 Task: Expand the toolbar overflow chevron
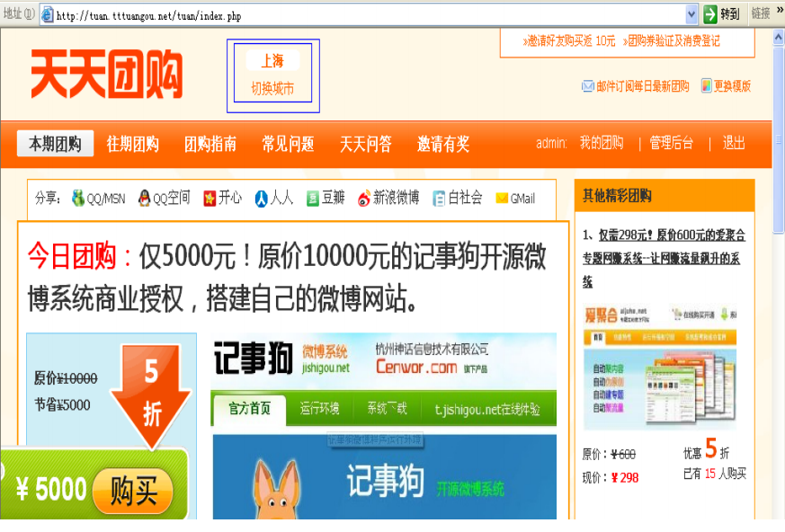780,10
